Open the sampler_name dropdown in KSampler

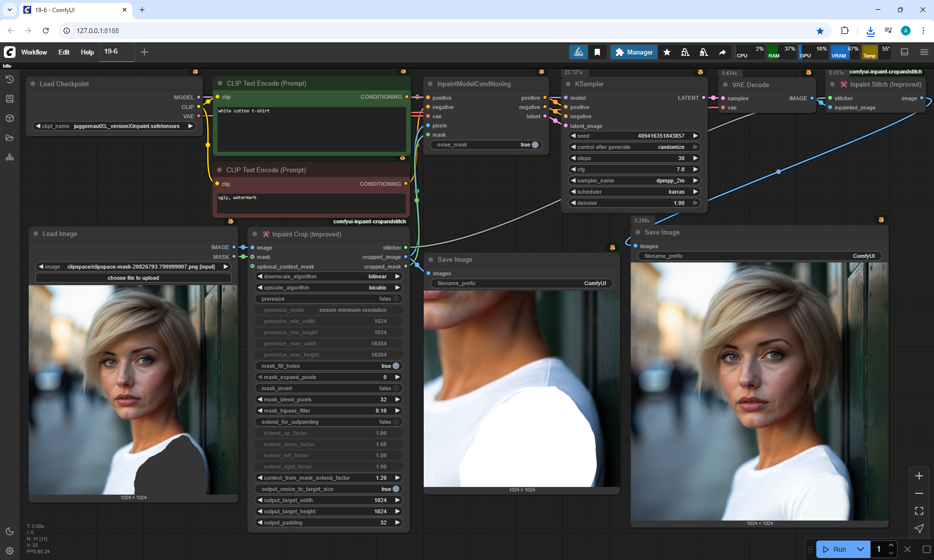click(x=634, y=181)
